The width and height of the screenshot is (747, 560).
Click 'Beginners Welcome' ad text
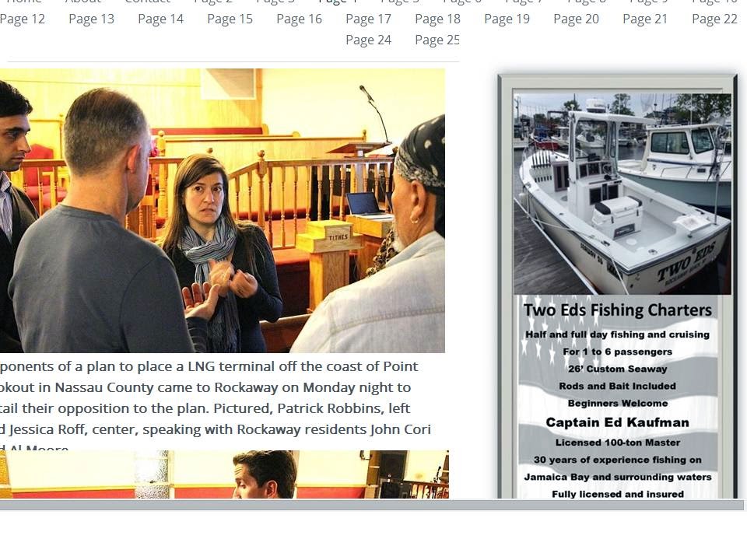tap(617, 403)
